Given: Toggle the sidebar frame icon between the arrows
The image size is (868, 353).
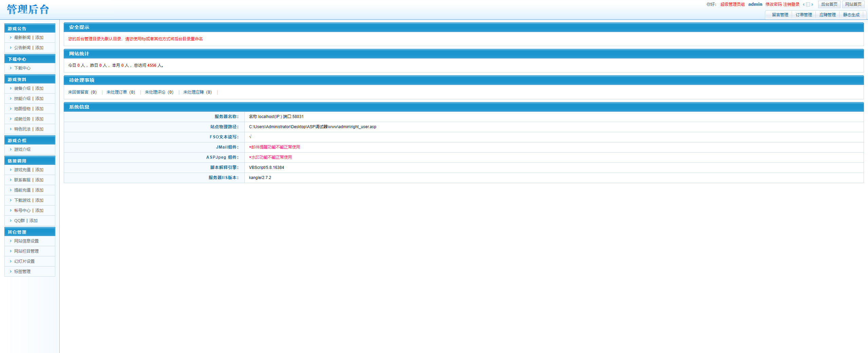Looking at the screenshot, I should (x=808, y=4).
